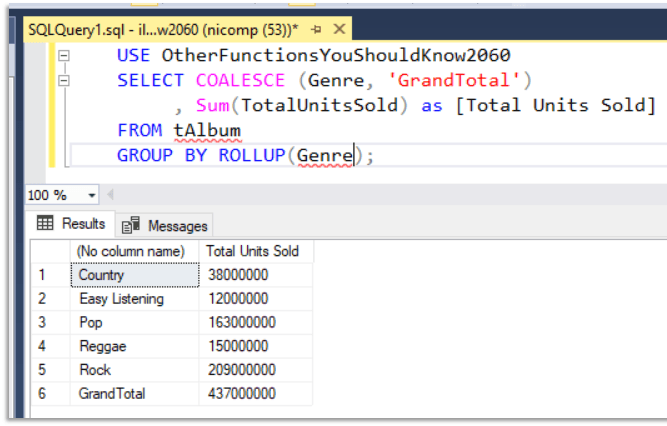Collapse the SELECT statement outline block
This screenshot has width=667, height=426.
65,81
